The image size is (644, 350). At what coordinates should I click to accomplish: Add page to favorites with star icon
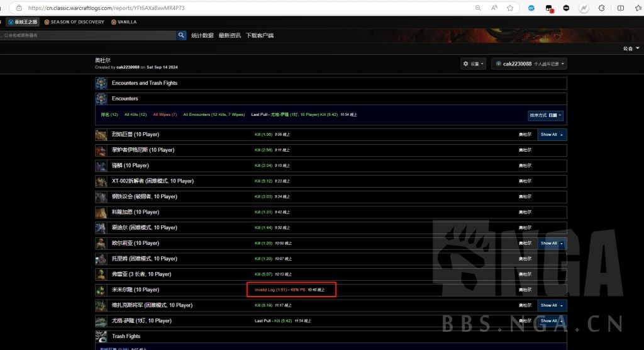point(510,8)
